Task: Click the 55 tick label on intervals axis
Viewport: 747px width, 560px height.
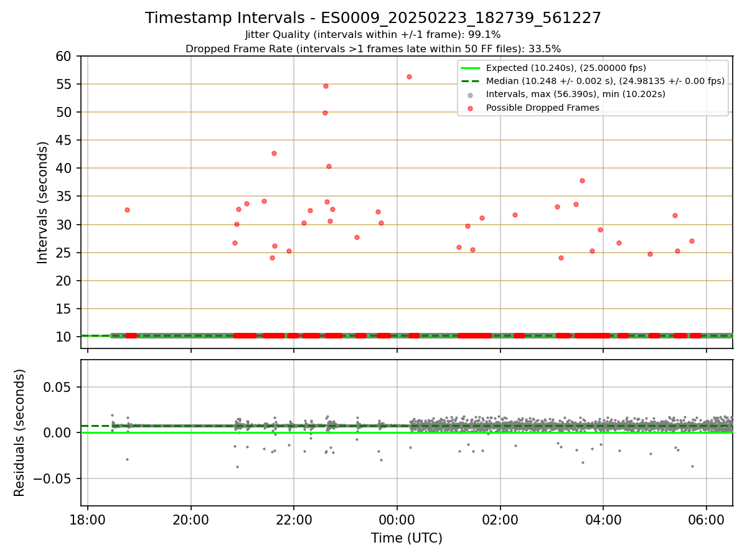Action: 65,84
